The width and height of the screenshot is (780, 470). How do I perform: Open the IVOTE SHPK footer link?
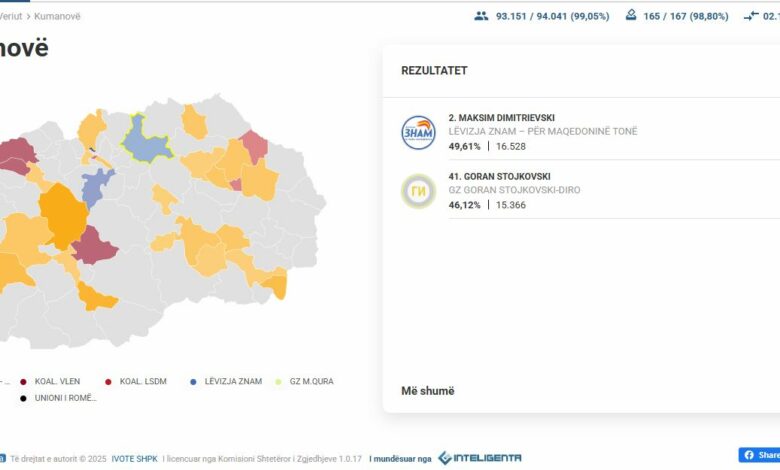pyautogui.click(x=134, y=458)
